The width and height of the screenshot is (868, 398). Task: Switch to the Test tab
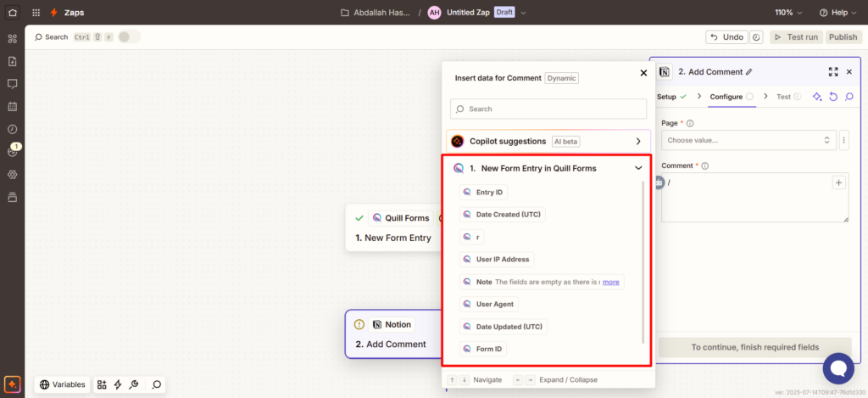(789, 97)
